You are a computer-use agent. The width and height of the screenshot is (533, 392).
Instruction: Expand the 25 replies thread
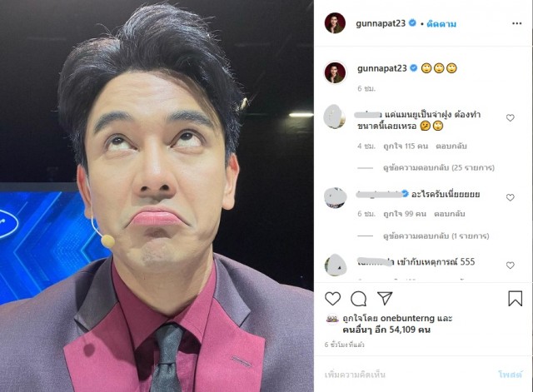click(439, 167)
